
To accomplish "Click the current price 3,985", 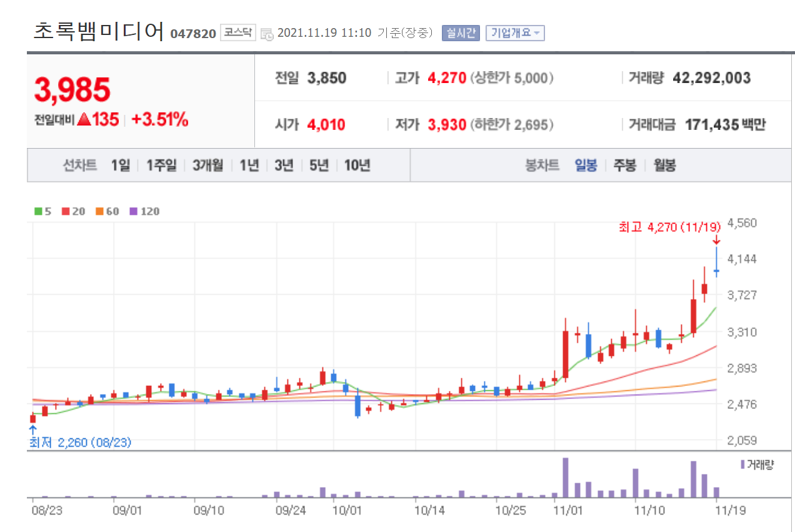I will tap(72, 90).
